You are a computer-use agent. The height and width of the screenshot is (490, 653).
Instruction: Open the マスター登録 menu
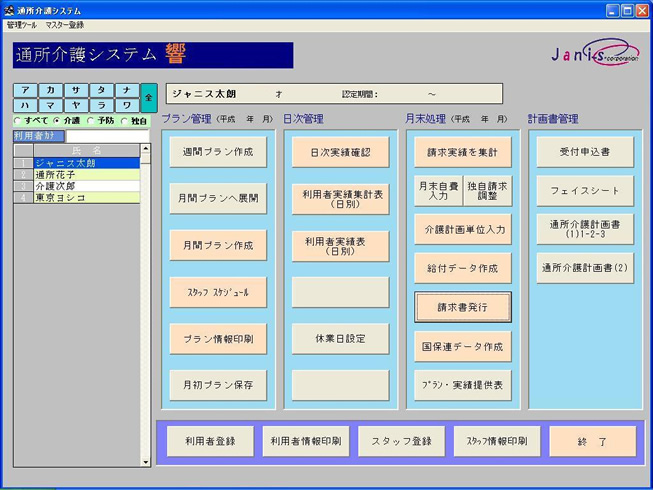pos(64,24)
